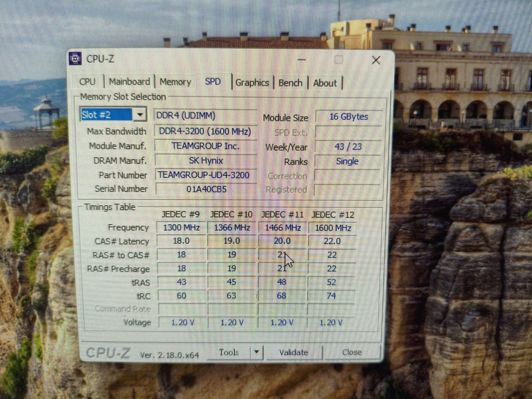This screenshot has height=399, width=532.
Task: Close CPU-Z with the X button
Action: tap(376, 60)
